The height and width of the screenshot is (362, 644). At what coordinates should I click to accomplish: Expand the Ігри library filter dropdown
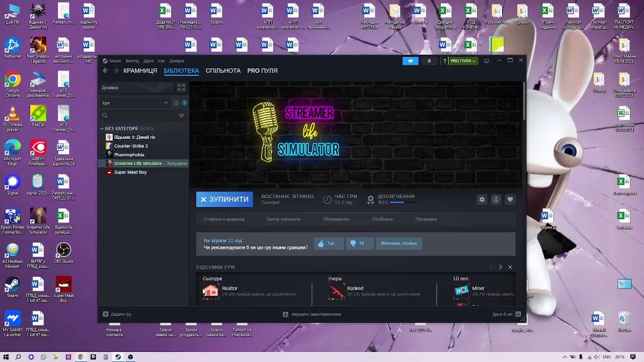(x=135, y=103)
